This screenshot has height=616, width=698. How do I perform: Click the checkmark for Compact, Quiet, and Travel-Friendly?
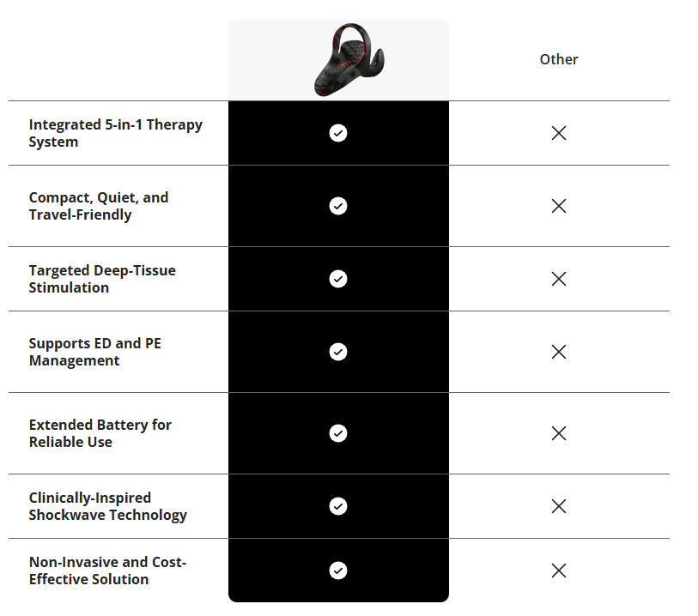(x=338, y=206)
